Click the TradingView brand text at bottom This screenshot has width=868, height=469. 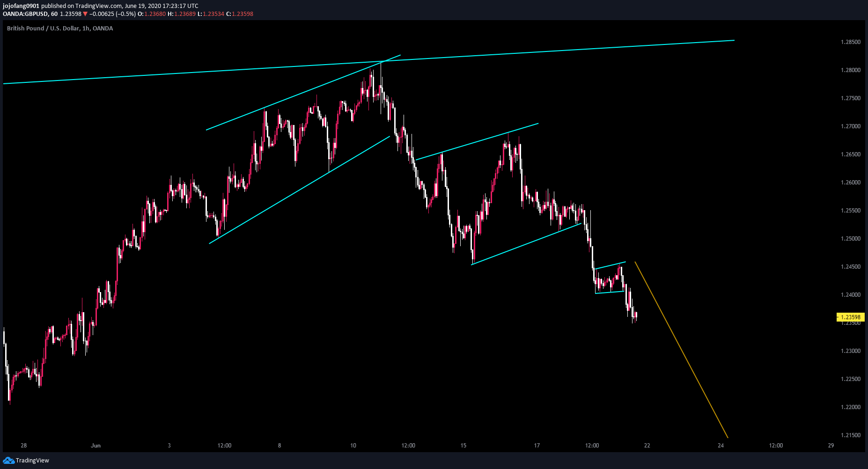pos(32,461)
